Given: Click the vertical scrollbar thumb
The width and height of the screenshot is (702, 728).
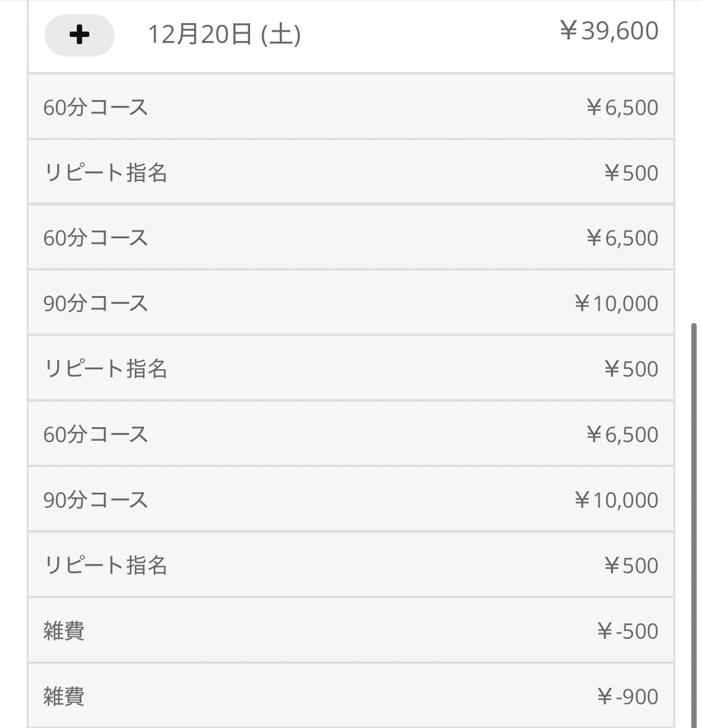Looking at the screenshot, I should click(x=694, y=521).
